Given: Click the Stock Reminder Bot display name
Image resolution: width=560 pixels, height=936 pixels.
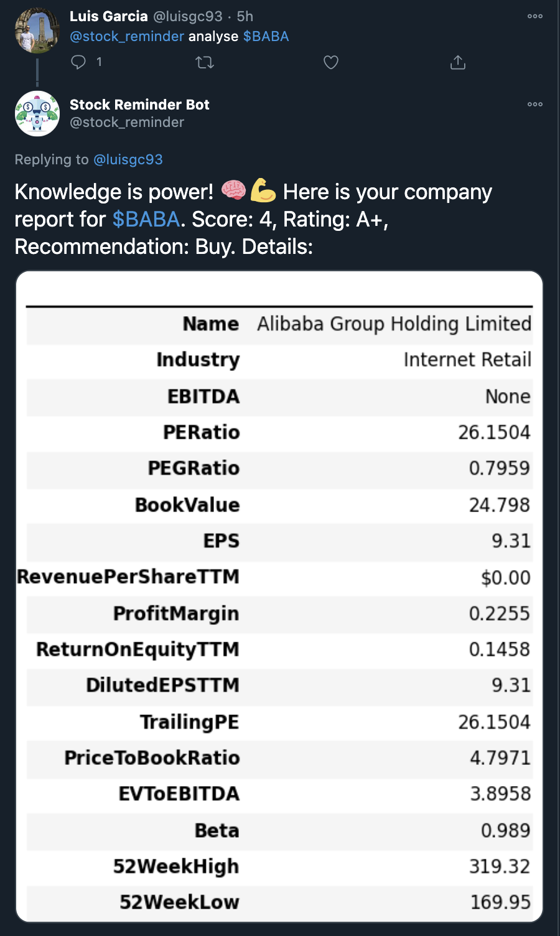Looking at the screenshot, I should coord(139,105).
